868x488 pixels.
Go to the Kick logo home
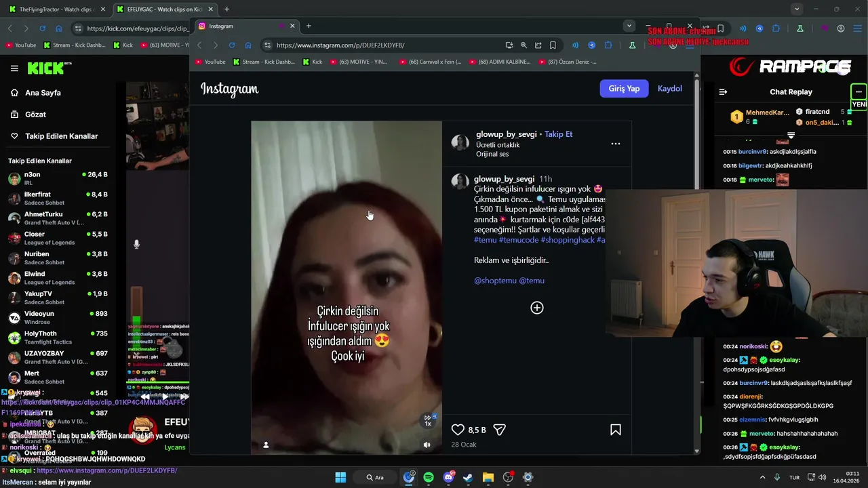tap(49, 68)
